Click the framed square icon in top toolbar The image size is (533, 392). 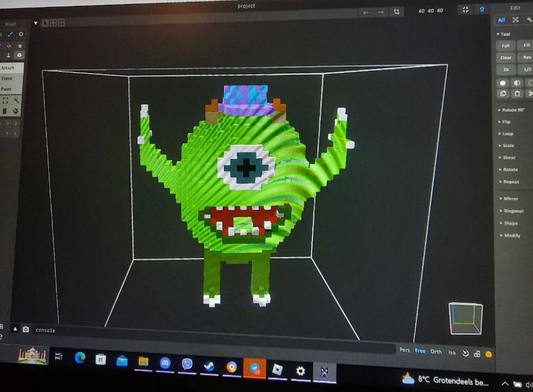pos(53,23)
